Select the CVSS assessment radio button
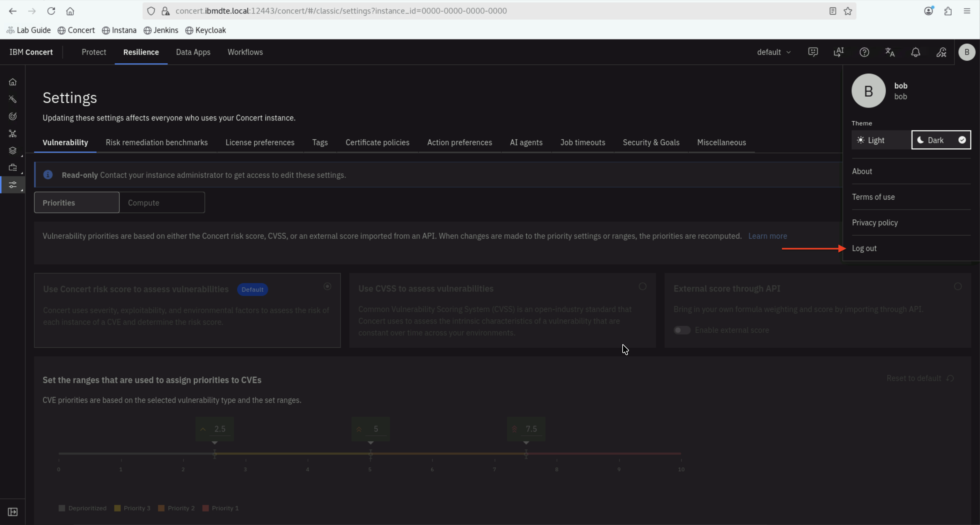Screen dimensions: 980x525 pos(643,286)
